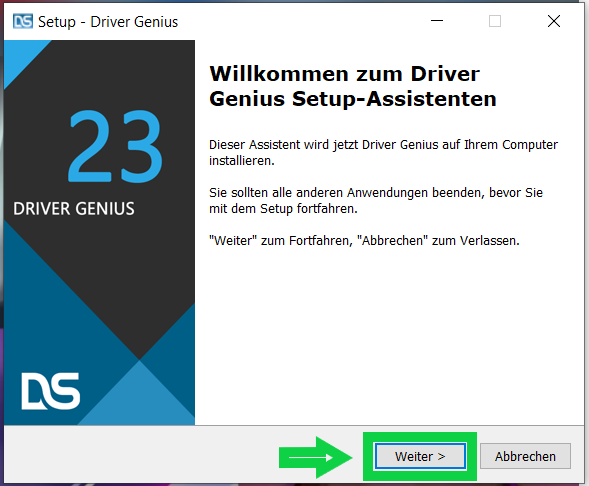
Task: Cancel installation via the Abbrechen button
Action: tap(525, 456)
